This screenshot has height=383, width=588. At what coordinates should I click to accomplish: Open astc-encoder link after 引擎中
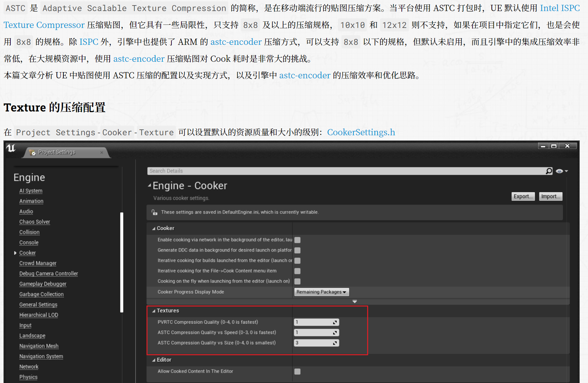(x=305, y=75)
